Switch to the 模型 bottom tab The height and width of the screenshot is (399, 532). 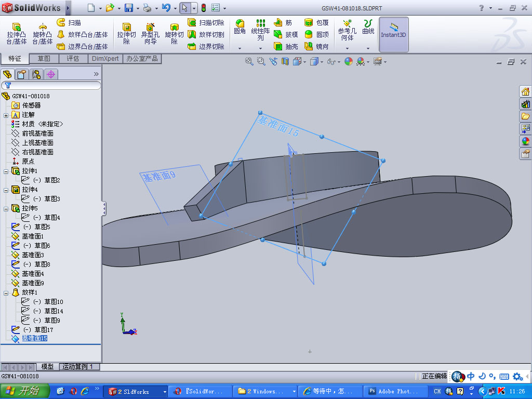(47, 367)
